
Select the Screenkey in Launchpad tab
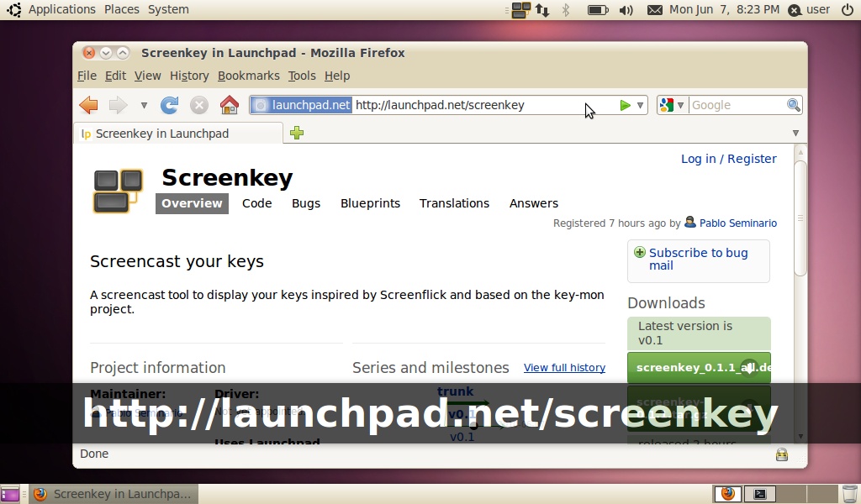[178, 134]
